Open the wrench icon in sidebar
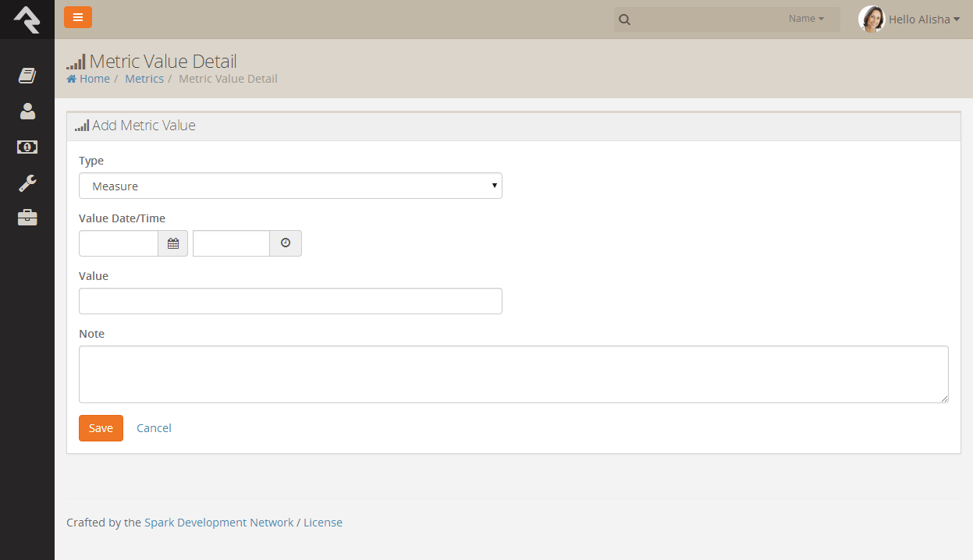Viewport: 973px width, 560px height. click(x=27, y=183)
